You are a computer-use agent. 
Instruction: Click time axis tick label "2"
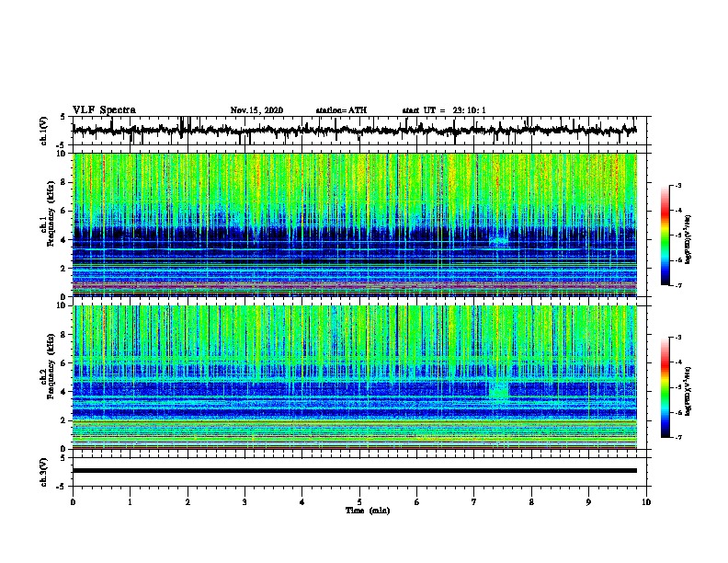pyautogui.click(x=188, y=502)
